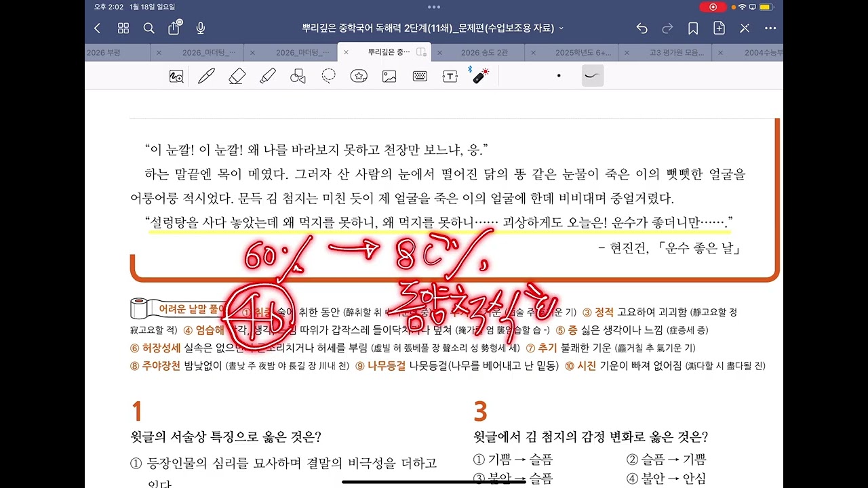Select the laser pointer tool
The height and width of the screenshot is (488, 868).
point(481,75)
